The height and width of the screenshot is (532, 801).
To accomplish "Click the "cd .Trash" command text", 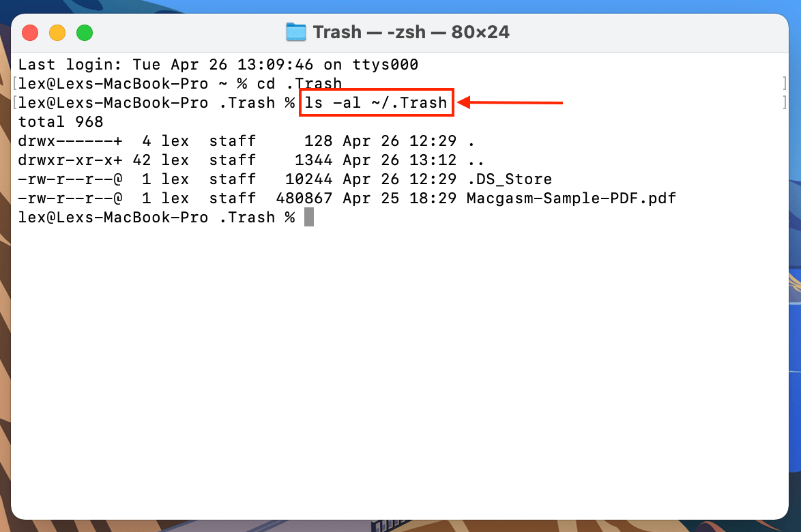I will [x=299, y=84].
